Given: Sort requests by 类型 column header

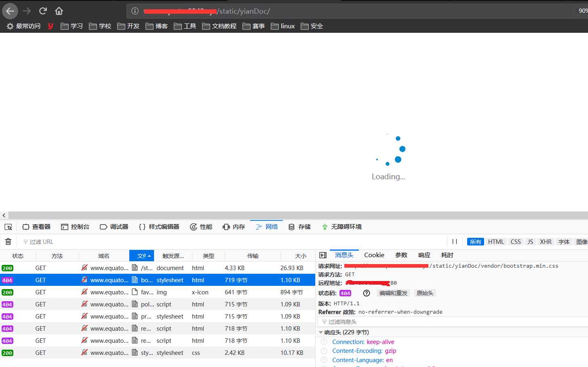Looking at the screenshot, I should (209, 256).
